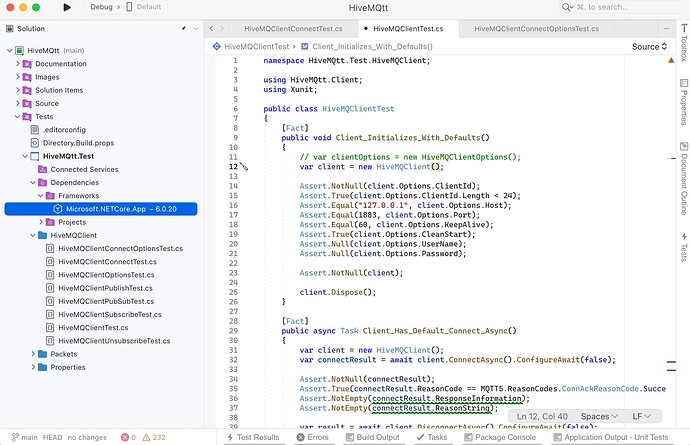The height and width of the screenshot is (445, 690).
Task: Open the LF line ending dropdown
Action: coord(641,416)
